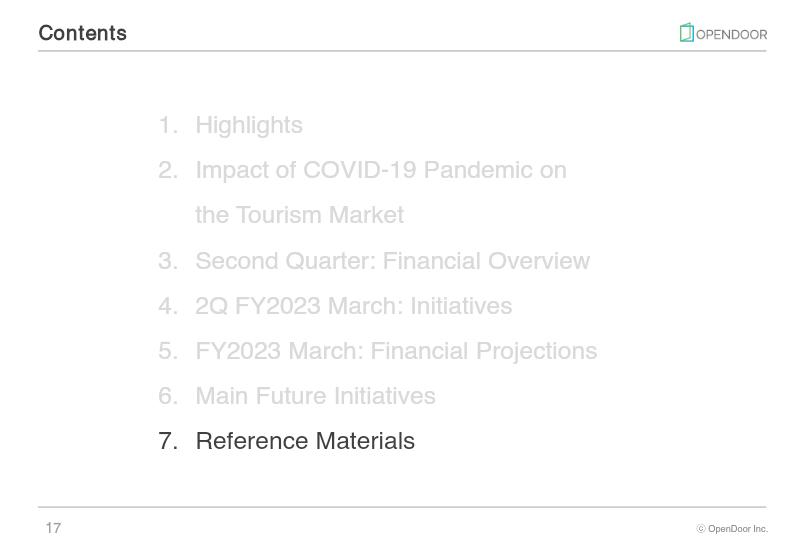
Task: Click page number 17 in footer
Action: point(53,528)
